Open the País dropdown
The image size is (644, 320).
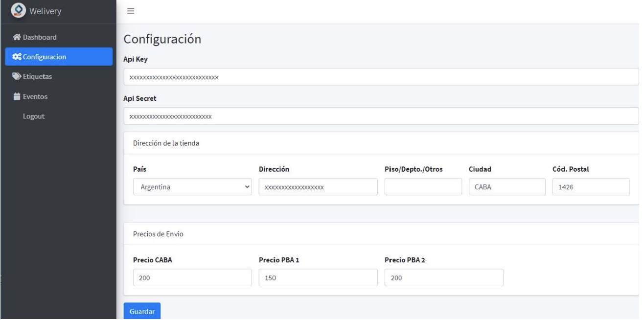click(192, 187)
